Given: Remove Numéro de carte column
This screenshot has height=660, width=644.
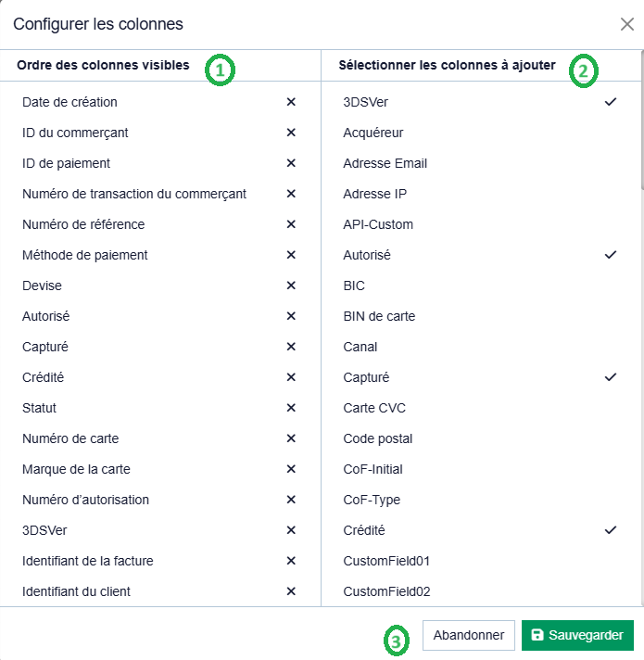Looking at the screenshot, I should (x=291, y=438).
